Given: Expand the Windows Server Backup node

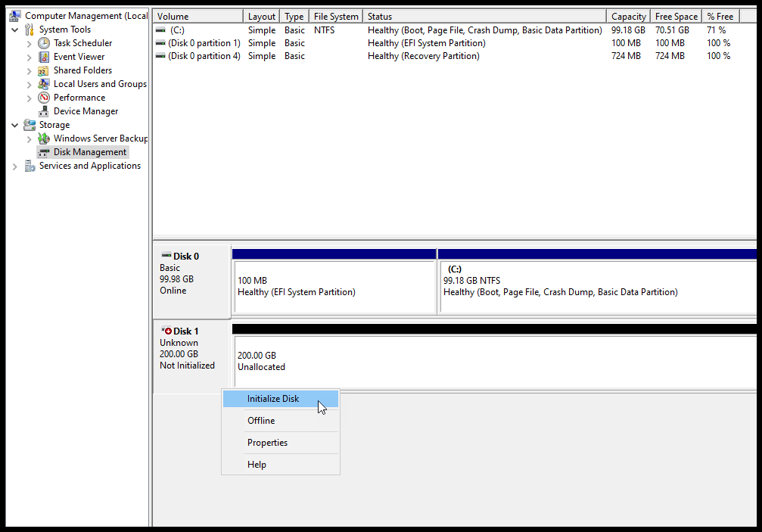Looking at the screenshot, I should tap(30, 139).
